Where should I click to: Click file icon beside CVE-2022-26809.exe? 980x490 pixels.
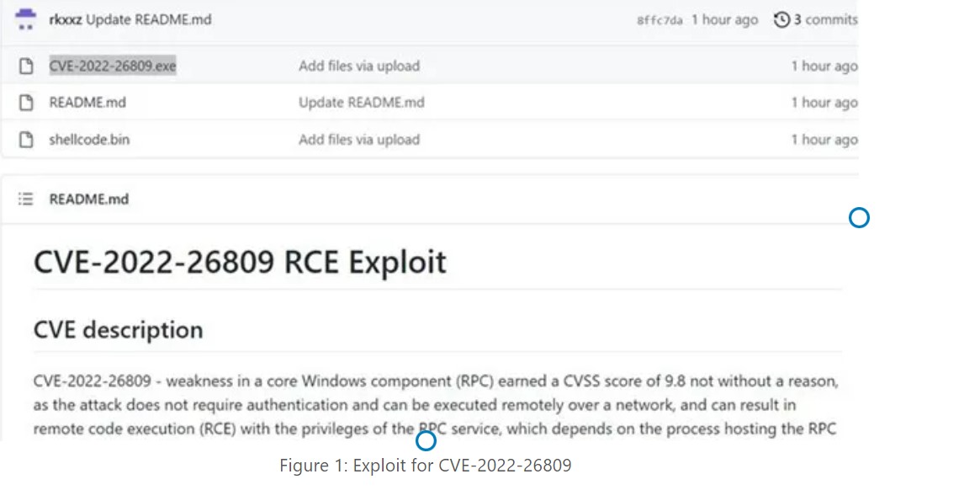pyautogui.click(x=26, y=67)
